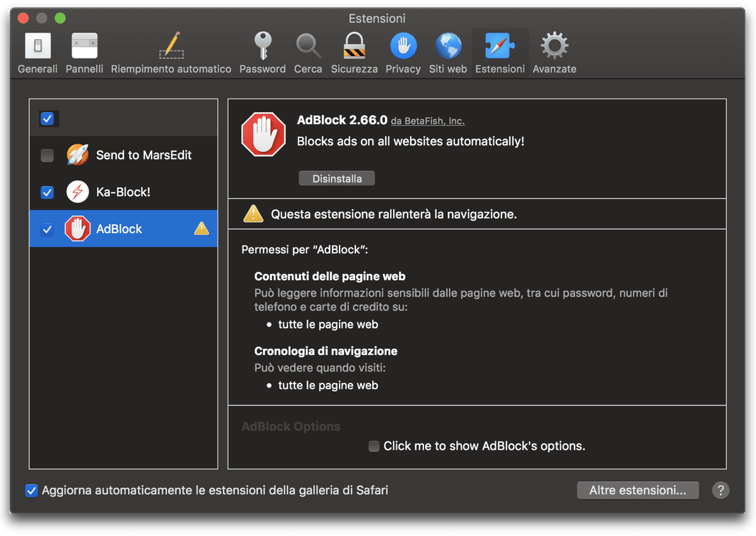Click 'Può vedere quando visiti:' text
Screen dimensions: 756x536
click(320, 367)
